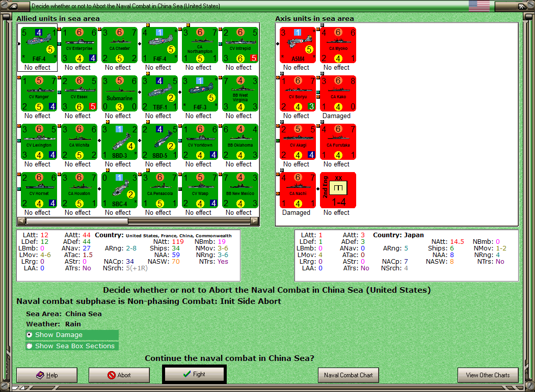The width and height of the screenshot is (535, 392).
Task: Select the Allied Submarine counter
Action: tap(119, 94)
